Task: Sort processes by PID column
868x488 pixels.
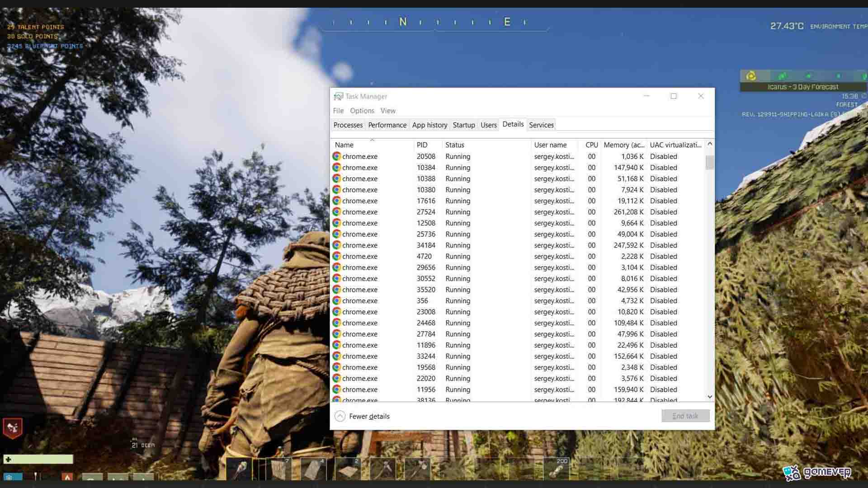Action: pyautogui.click(x=422, y=145)
